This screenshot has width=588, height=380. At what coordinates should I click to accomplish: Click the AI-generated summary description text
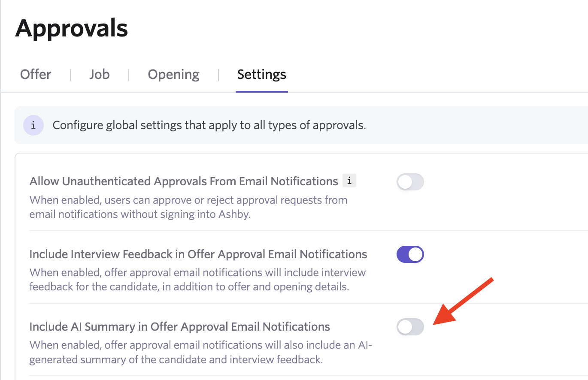(201, 352)
